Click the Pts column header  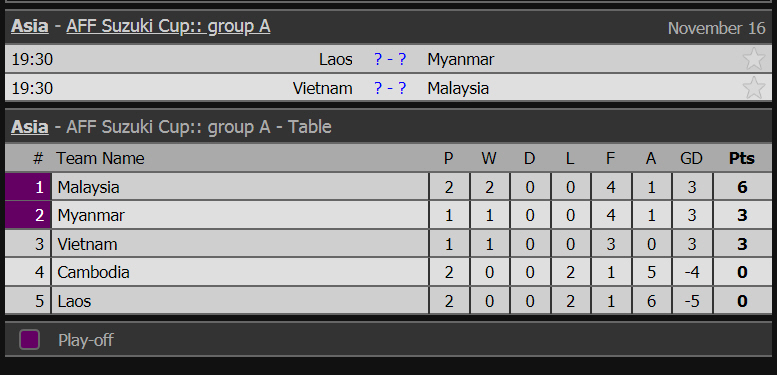[742, 159]
